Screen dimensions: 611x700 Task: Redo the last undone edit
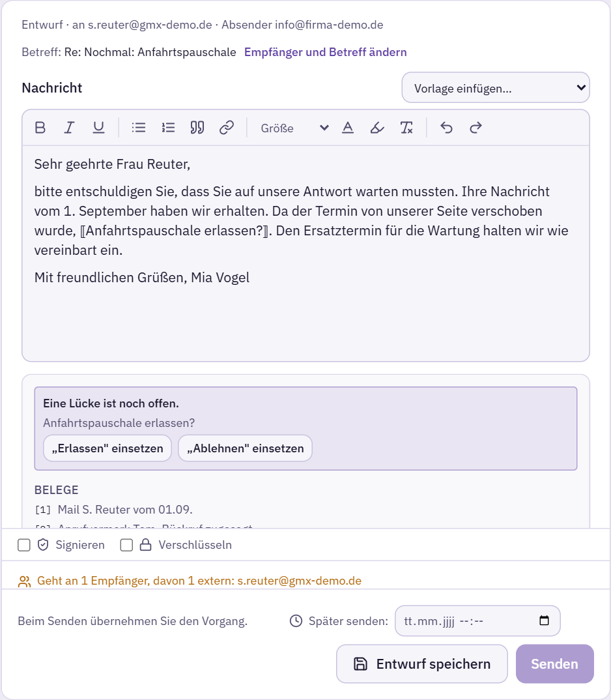coord(476,128)
